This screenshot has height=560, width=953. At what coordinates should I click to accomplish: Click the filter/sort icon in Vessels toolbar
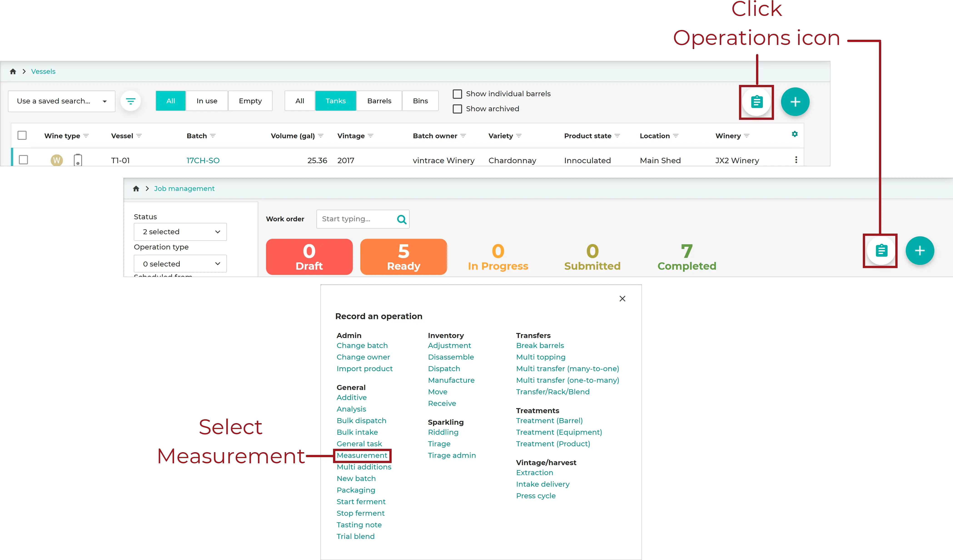pyautogui.click(x=131, y=101)
